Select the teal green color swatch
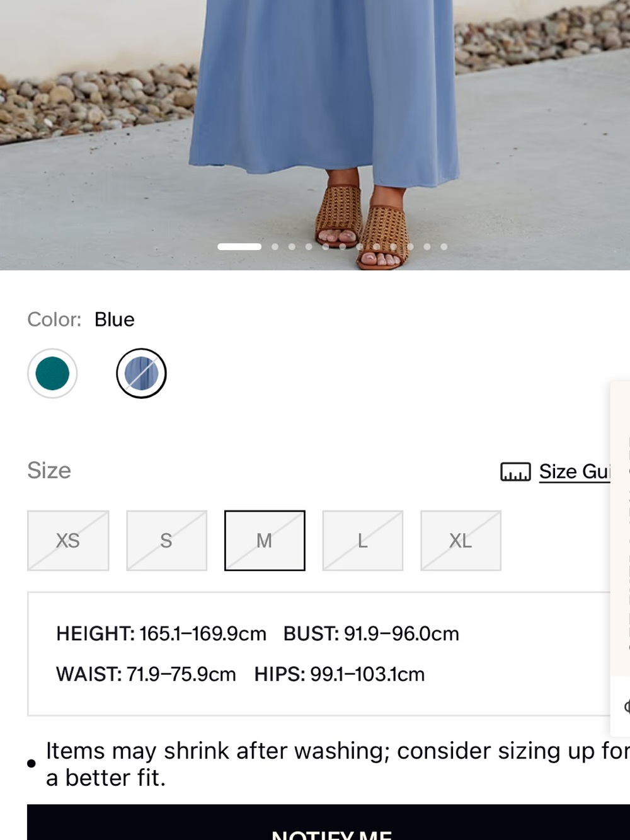630x840 pixels. click(52, 373)
